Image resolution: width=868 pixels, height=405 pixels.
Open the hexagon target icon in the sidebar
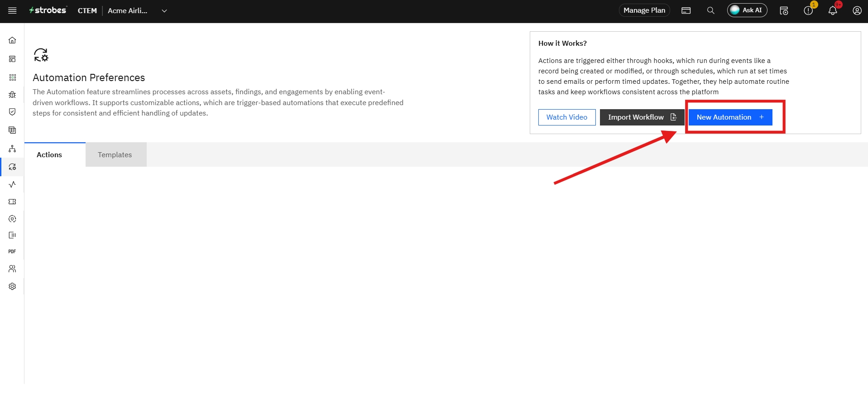pos(12,219)
